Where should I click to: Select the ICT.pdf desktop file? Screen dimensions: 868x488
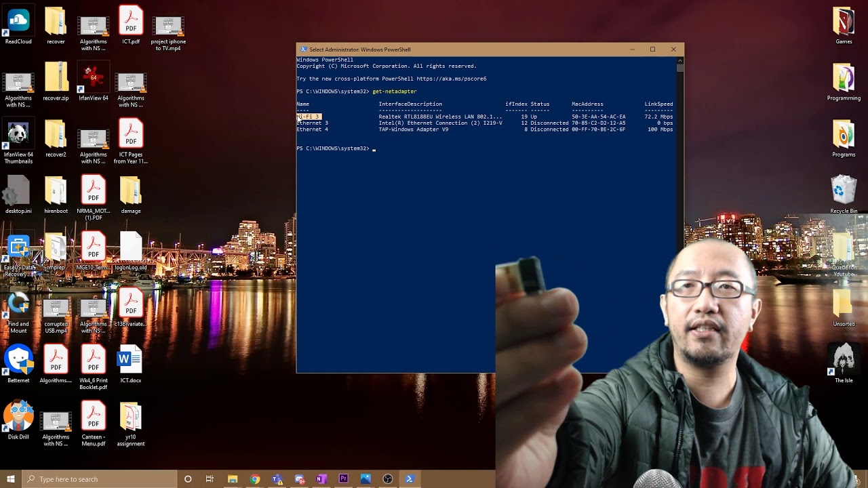click(131, 26)
